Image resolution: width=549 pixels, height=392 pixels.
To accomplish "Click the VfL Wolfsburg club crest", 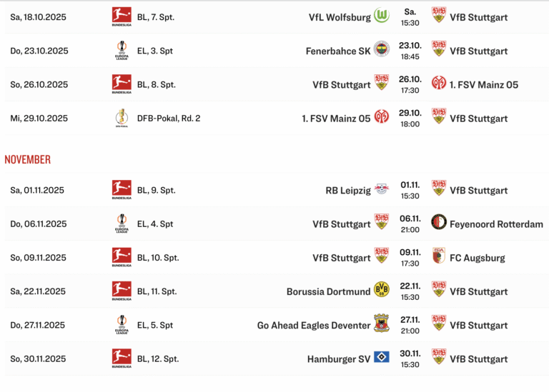I will (382, 16).
